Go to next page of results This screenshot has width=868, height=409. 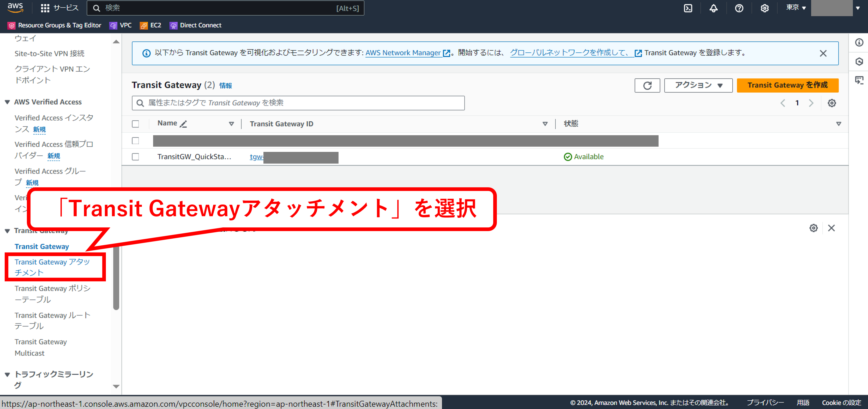(811, 103)
